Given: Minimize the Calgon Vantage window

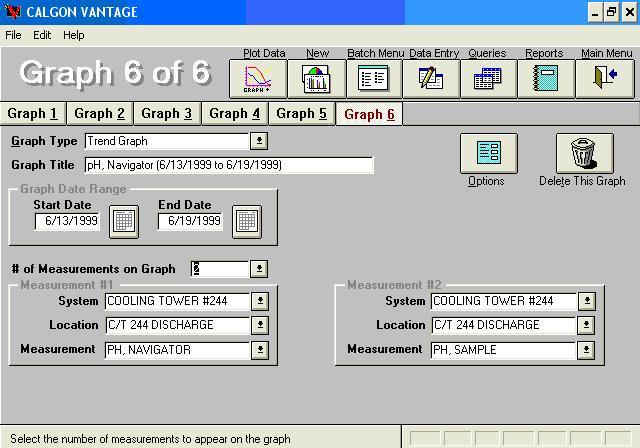Looking at the screenshot, I should click(595, 13).
